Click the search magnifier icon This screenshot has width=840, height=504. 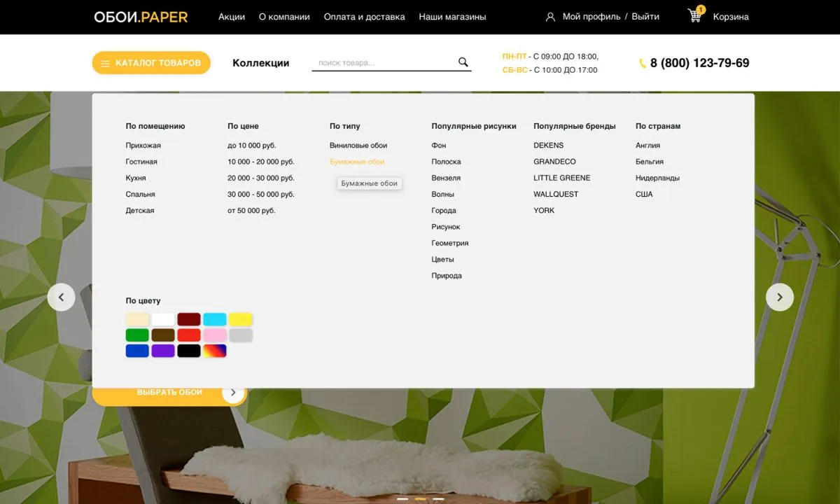point(463,62)
